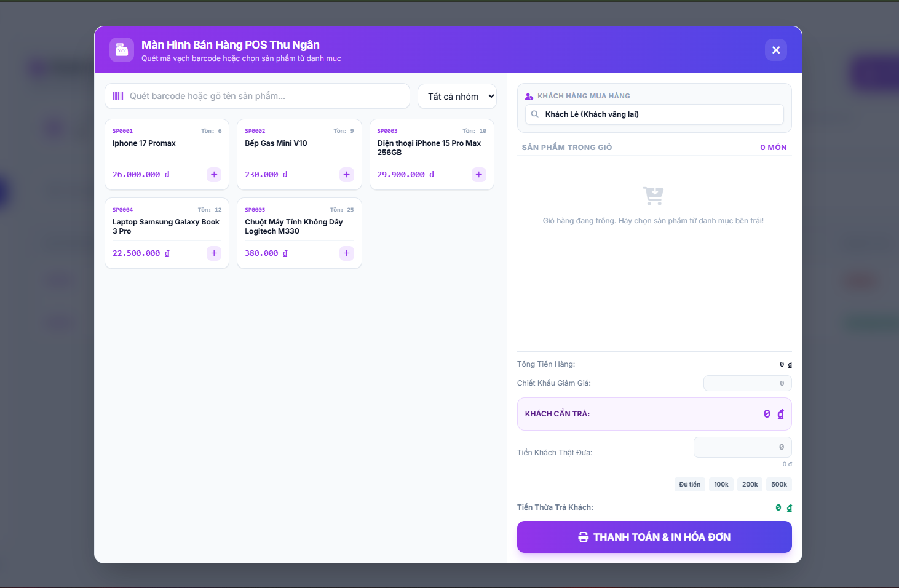Click the printer icon on the payment button
The width and height of the screenshot is (899, 588).
[584, 538]
